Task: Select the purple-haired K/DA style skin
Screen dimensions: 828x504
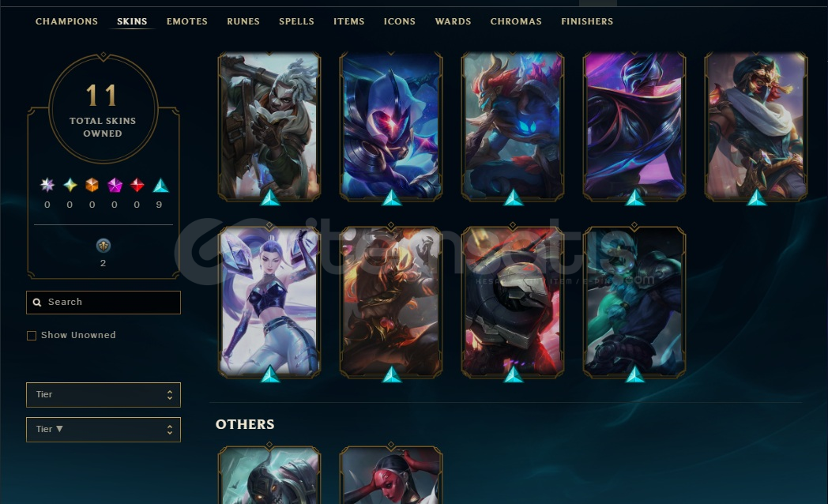Action: [x=269, y=303]
